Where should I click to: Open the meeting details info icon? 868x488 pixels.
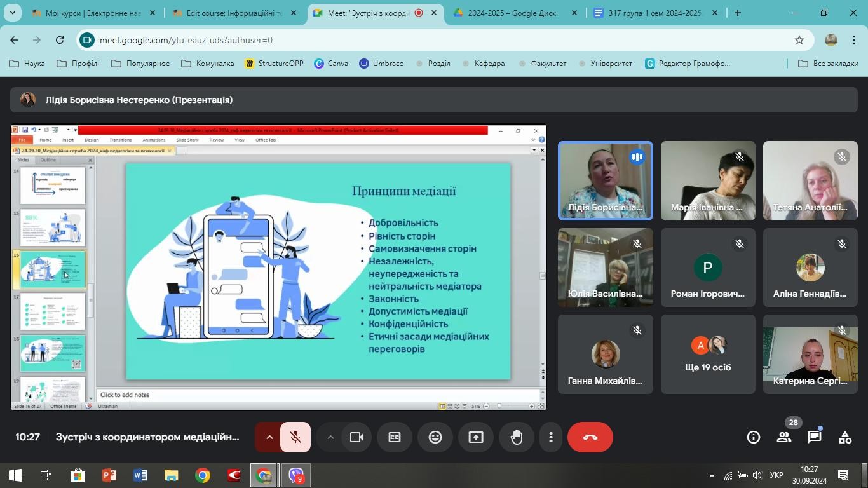754,437
